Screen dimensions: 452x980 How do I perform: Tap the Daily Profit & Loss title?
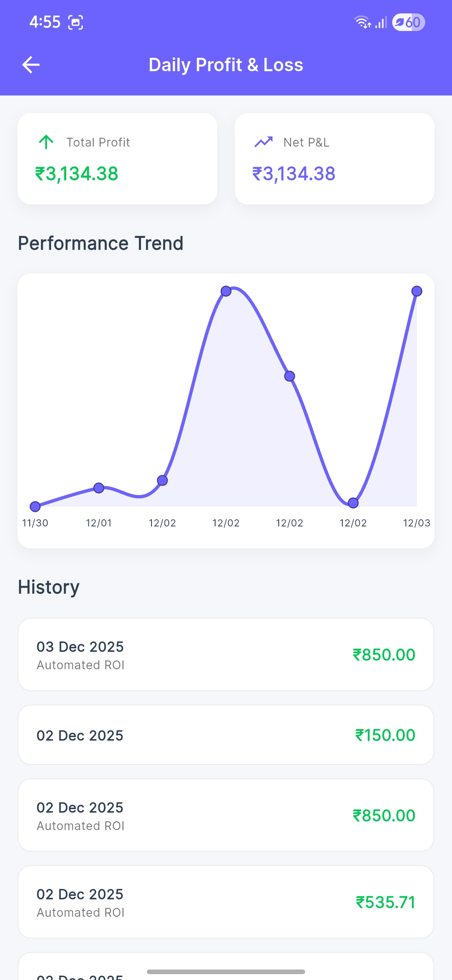click(x=226, y=65)
